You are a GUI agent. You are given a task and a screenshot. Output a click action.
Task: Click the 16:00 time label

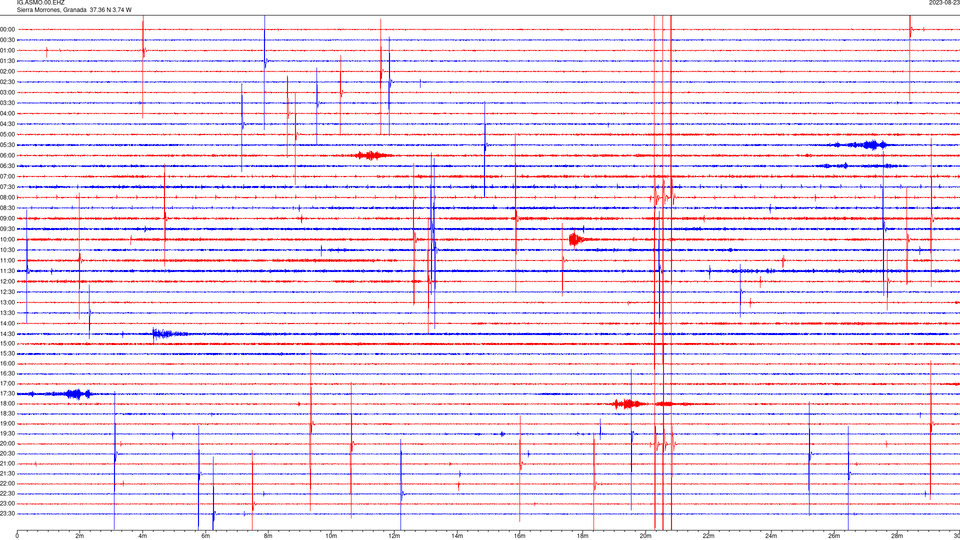point(8,364)
